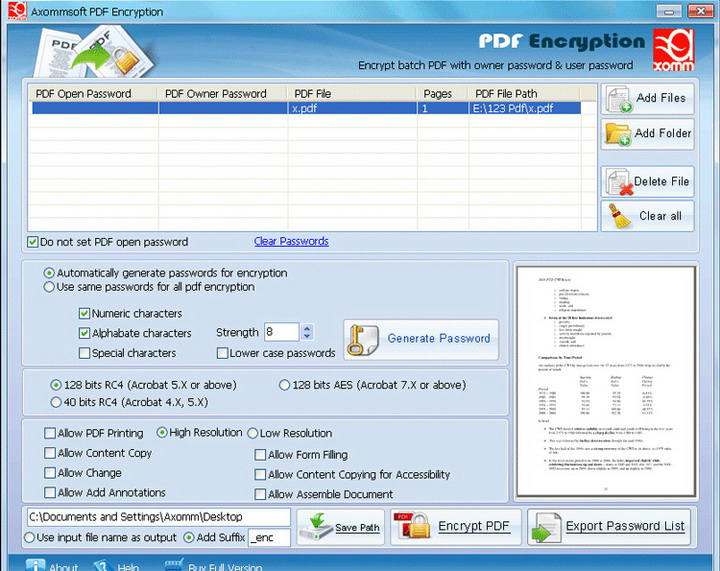Click the About info icon
Image resolution: width=720 pixels, height=571 pixels.
(35, 565)
